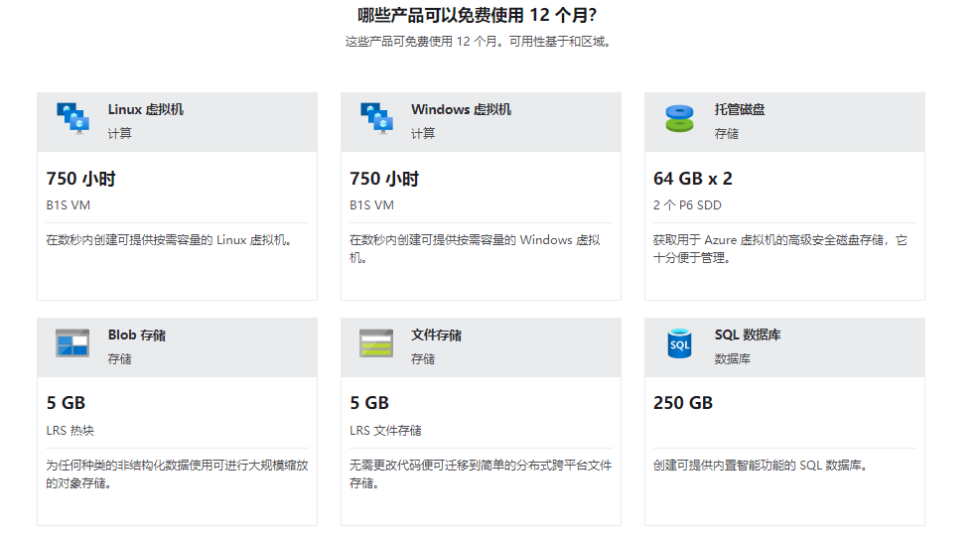Click the Windows virtual machine icon
The image size is (980, 537).
tap(376, 118)
